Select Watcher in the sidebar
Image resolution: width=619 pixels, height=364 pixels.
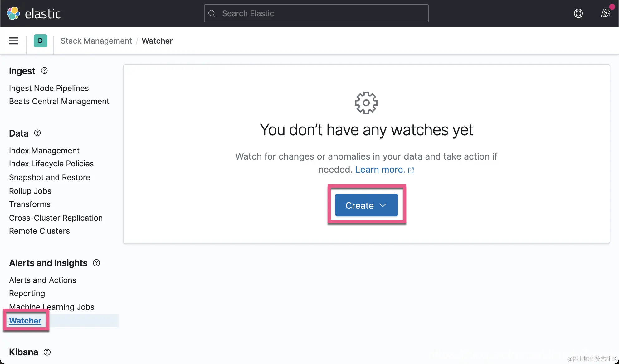(25, 321)
